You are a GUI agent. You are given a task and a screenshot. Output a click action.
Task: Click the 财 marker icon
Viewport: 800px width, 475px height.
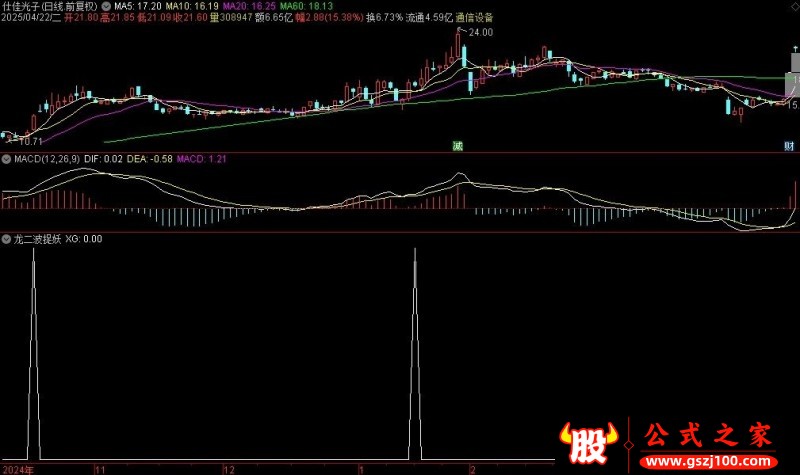point(789,146)
